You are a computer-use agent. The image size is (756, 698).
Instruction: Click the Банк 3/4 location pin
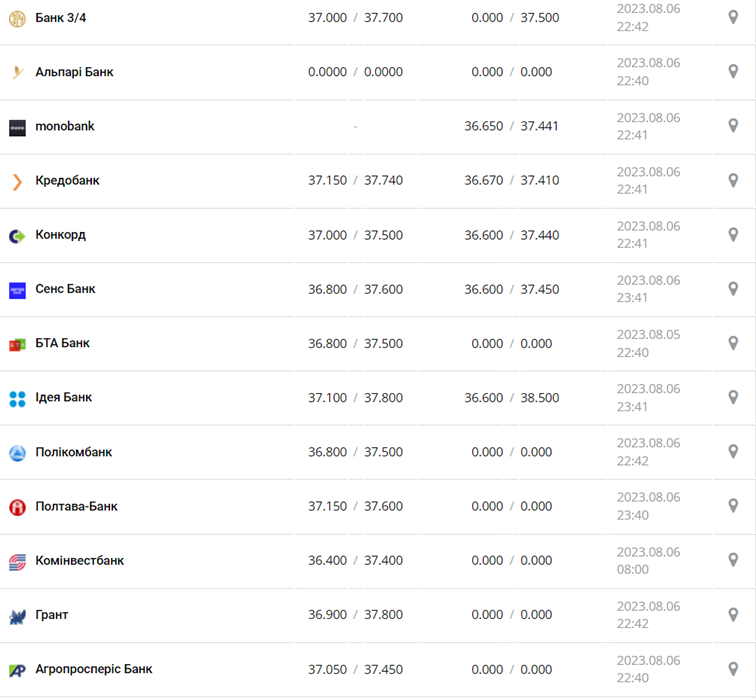click(x=733, y=18)
